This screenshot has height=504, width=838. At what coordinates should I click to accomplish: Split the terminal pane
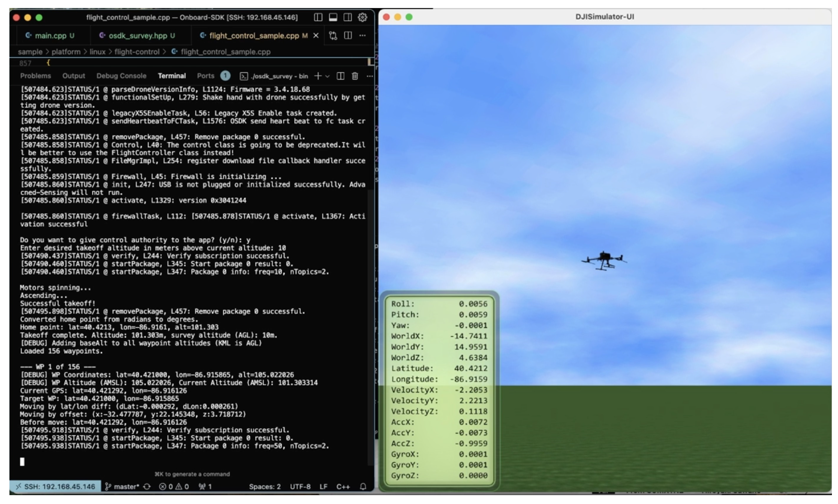(x=340, y=76)
